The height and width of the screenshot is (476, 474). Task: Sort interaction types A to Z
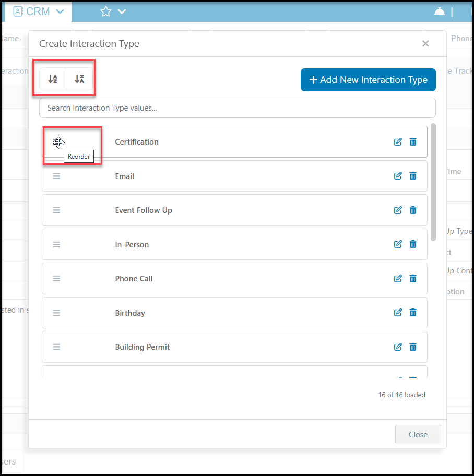tap(53, 79)
